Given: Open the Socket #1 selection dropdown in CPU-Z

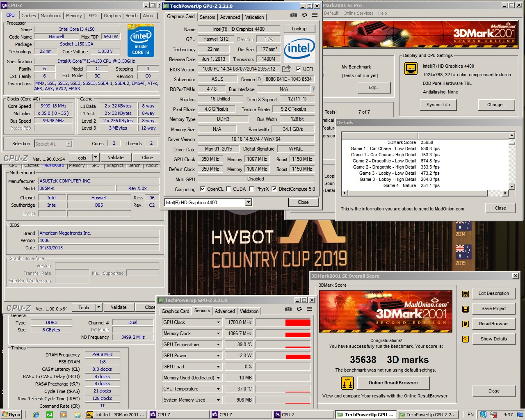Looking at the screenshot, I should click(x=68, y=144).
